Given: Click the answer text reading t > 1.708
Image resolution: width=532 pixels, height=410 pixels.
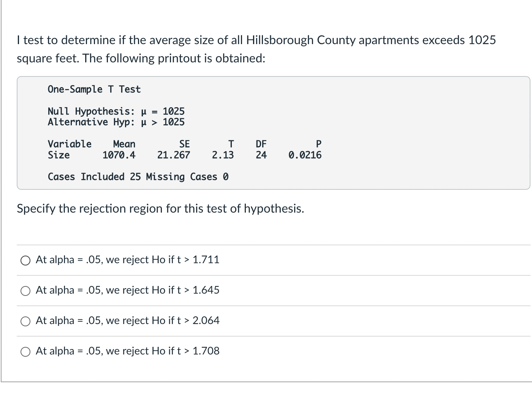Looking at the screenshot, I should tap(128, 351).
